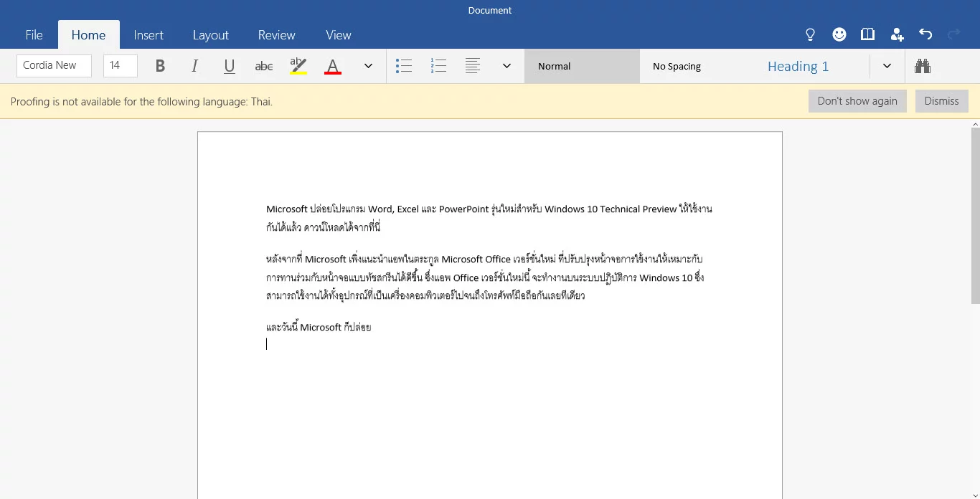Click the font size box showing 14

pos(121,65)
